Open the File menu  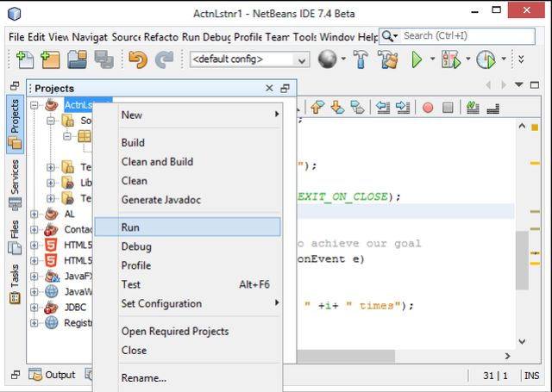[16, 36]
